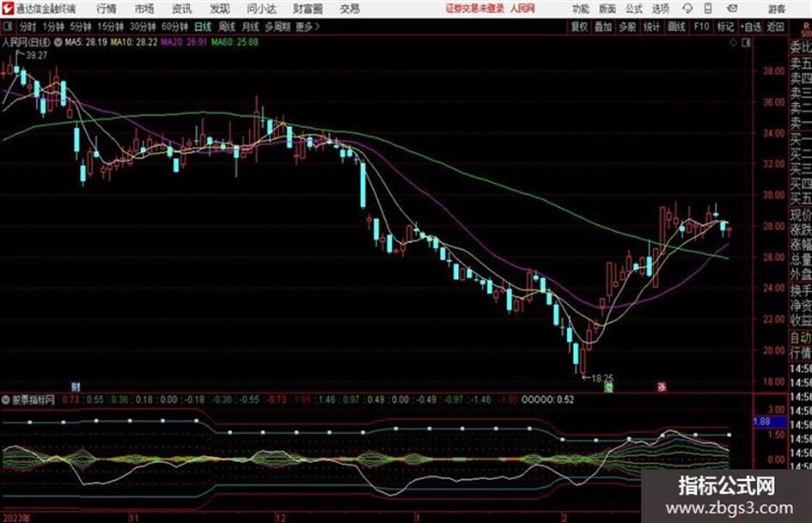Open the 版面 menu
Screen dimensions: 812x523
(607, 9)
